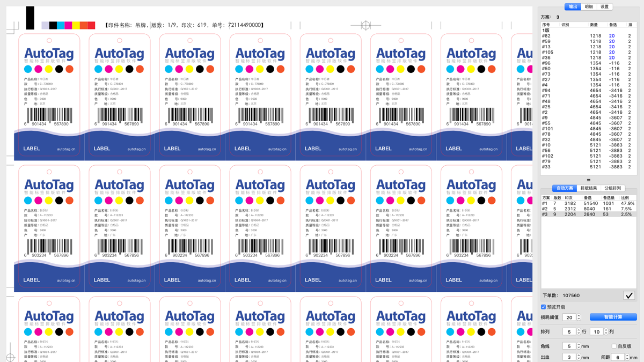Select list row #96
The image size is (644, 362).
[589, 63]
